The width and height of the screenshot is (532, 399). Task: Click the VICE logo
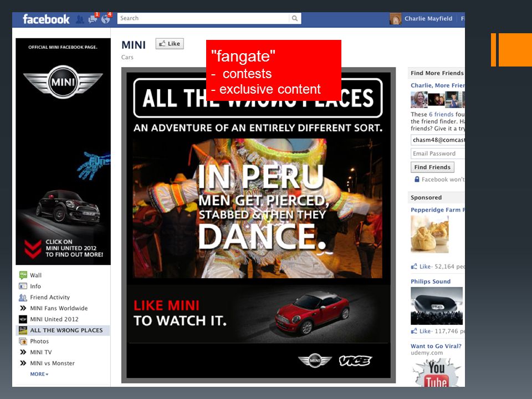(356, 361)
